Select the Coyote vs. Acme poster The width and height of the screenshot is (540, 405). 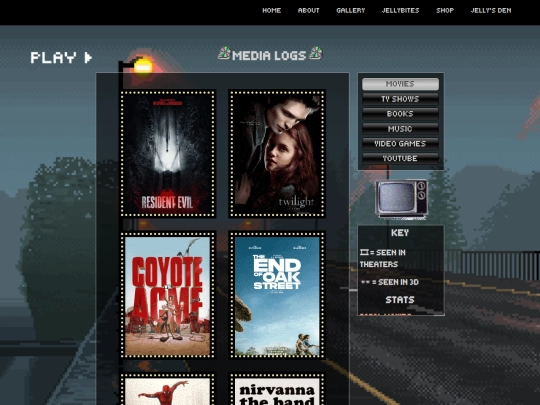168,295
